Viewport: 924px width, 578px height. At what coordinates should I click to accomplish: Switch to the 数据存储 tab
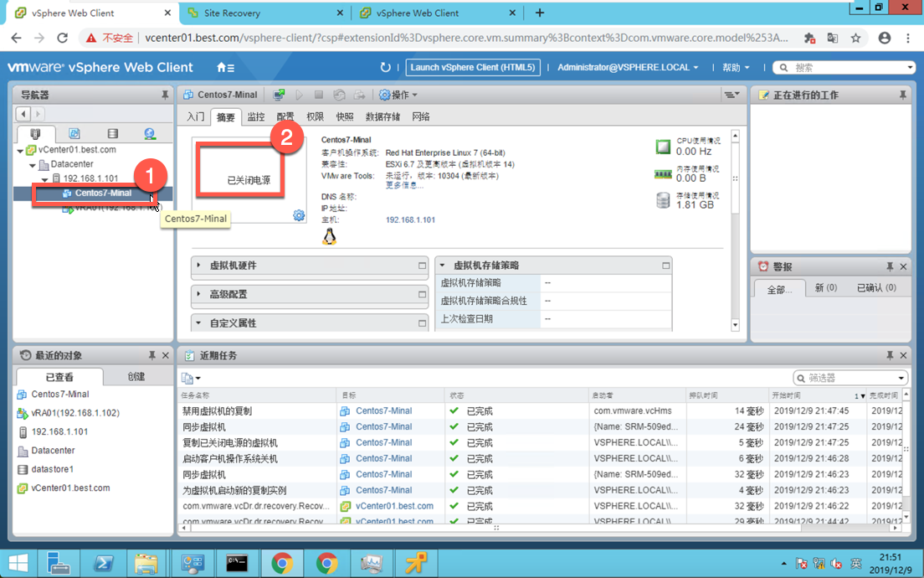(382, 116)
